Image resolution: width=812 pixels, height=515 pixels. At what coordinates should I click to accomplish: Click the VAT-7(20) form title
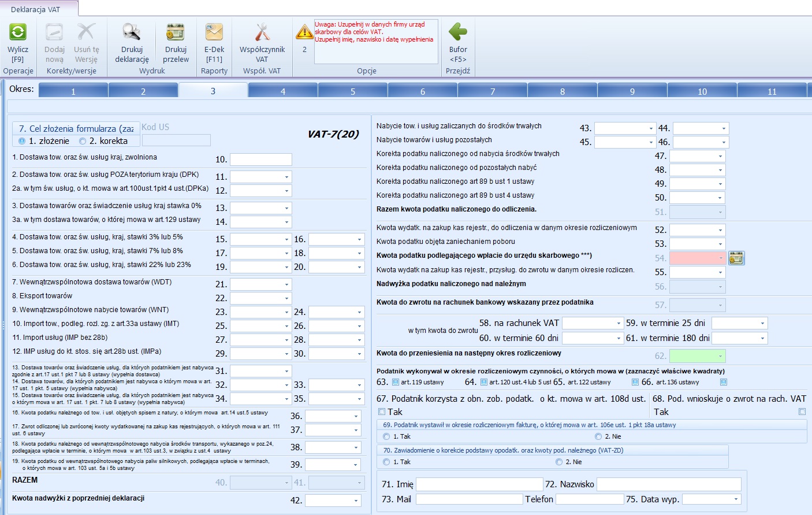click(333, 134)
